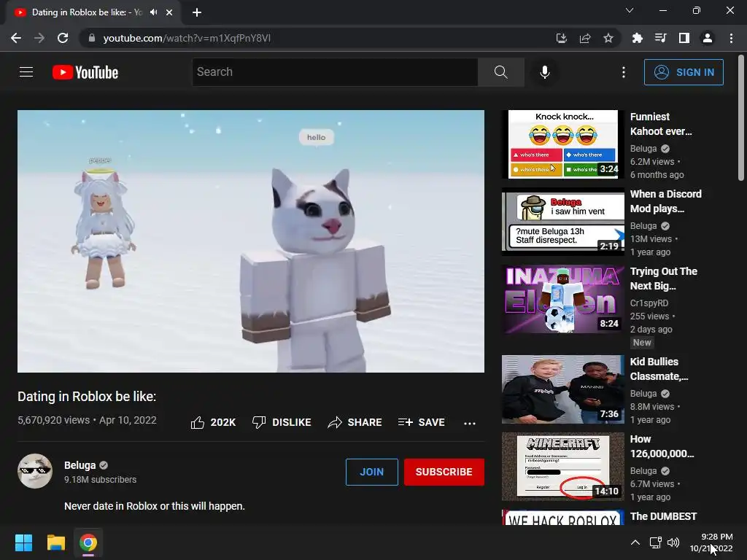Bookmark this page with the star
This screenshot has width=747, height=560.
608,38
